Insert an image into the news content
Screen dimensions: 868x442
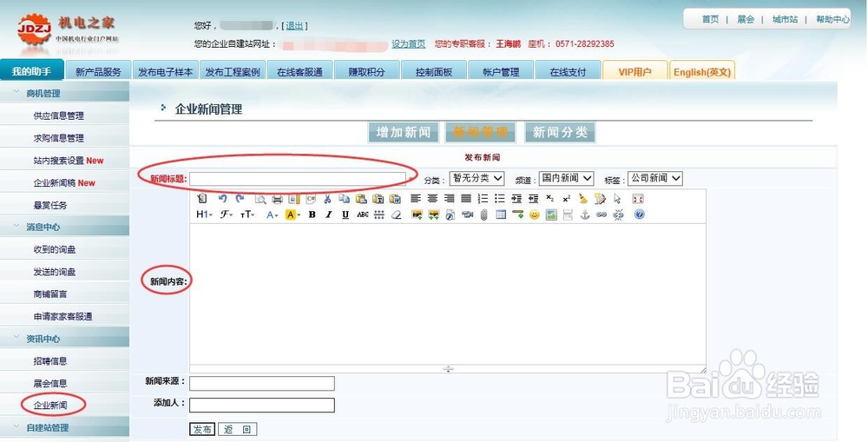(417, 214)
